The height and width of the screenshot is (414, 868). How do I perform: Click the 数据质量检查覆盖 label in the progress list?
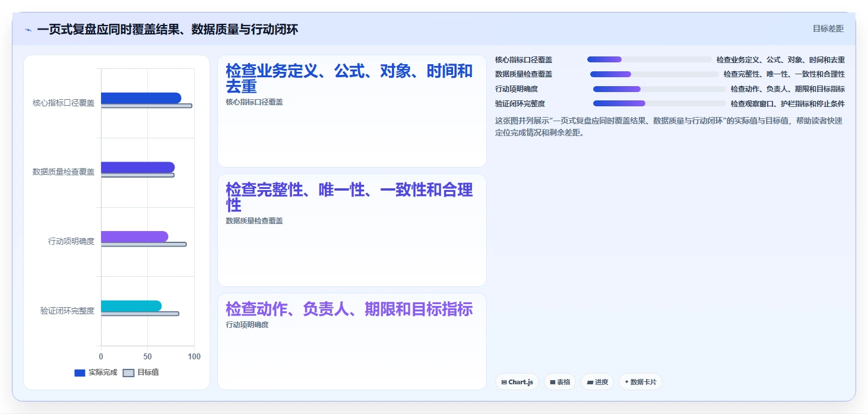point(524,74)
